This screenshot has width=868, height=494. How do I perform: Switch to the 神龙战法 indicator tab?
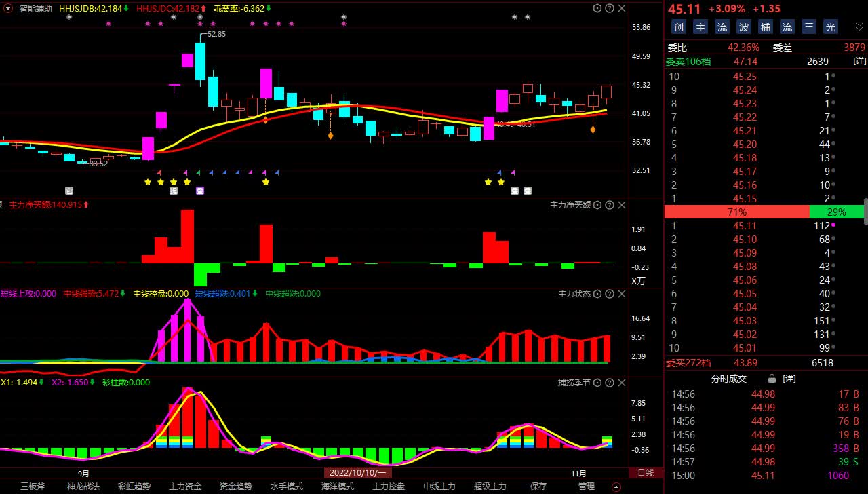pos(83,487)
